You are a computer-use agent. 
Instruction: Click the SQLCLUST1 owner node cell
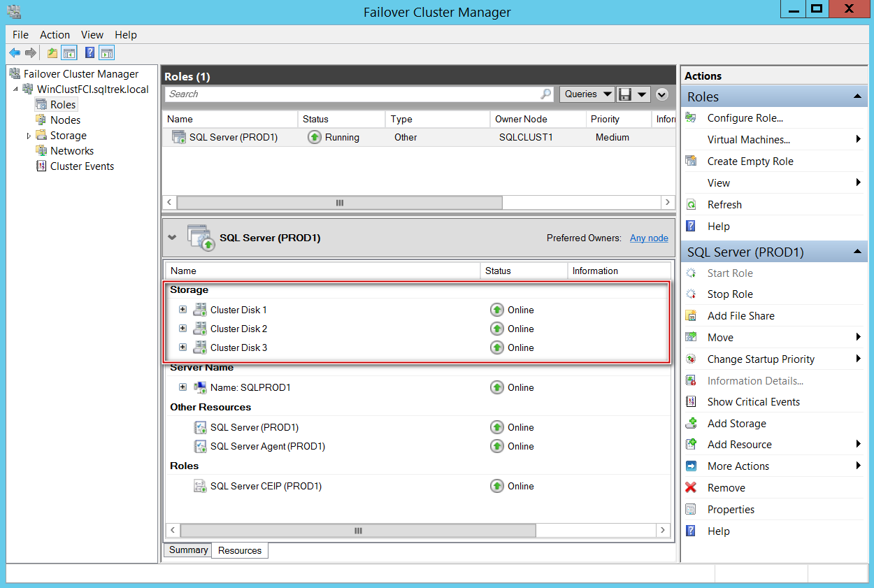(526, 138)
